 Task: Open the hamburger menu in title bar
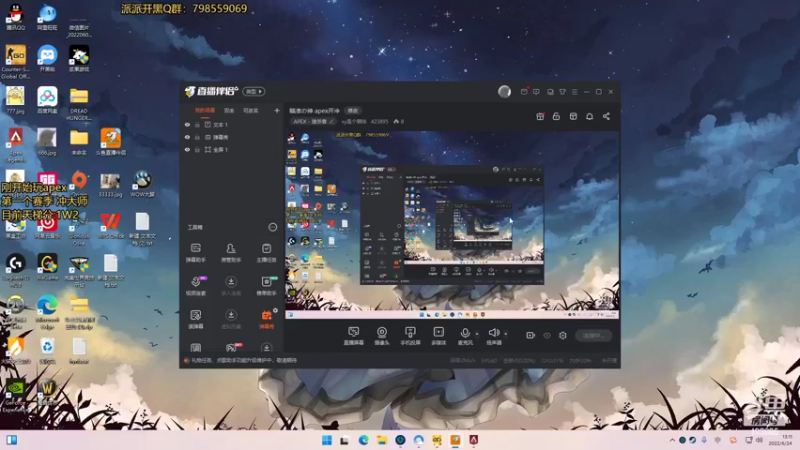coord(574,92)
